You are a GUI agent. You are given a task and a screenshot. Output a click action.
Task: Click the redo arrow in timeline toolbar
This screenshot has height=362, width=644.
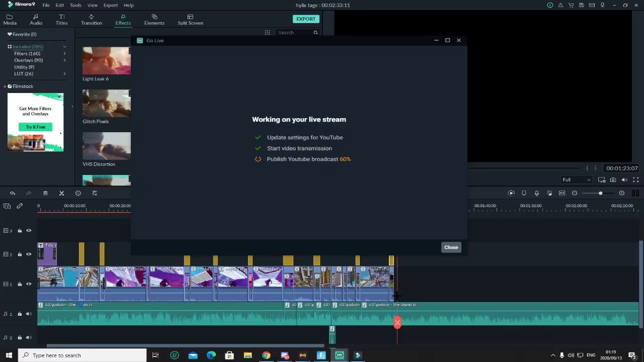[x=29, y=193]
